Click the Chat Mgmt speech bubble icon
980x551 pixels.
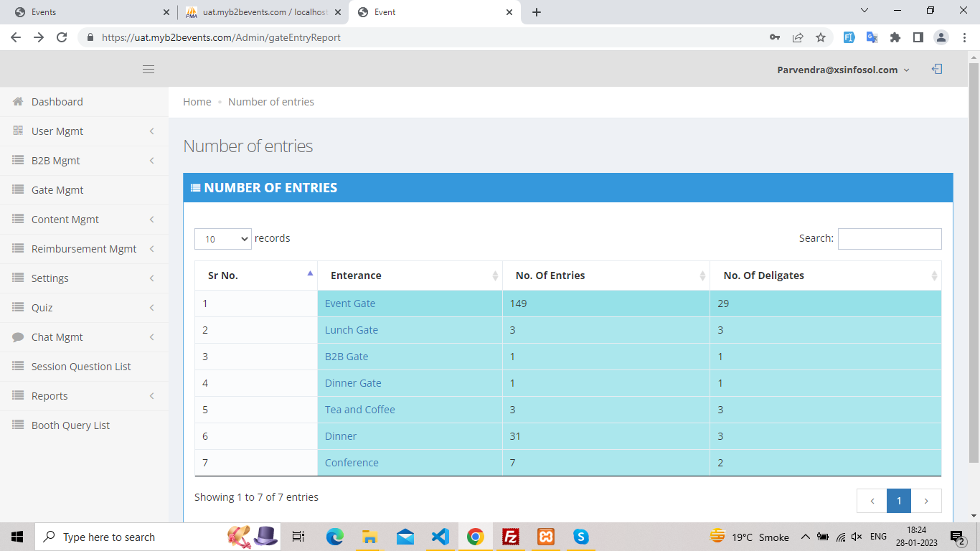[18, 337]
